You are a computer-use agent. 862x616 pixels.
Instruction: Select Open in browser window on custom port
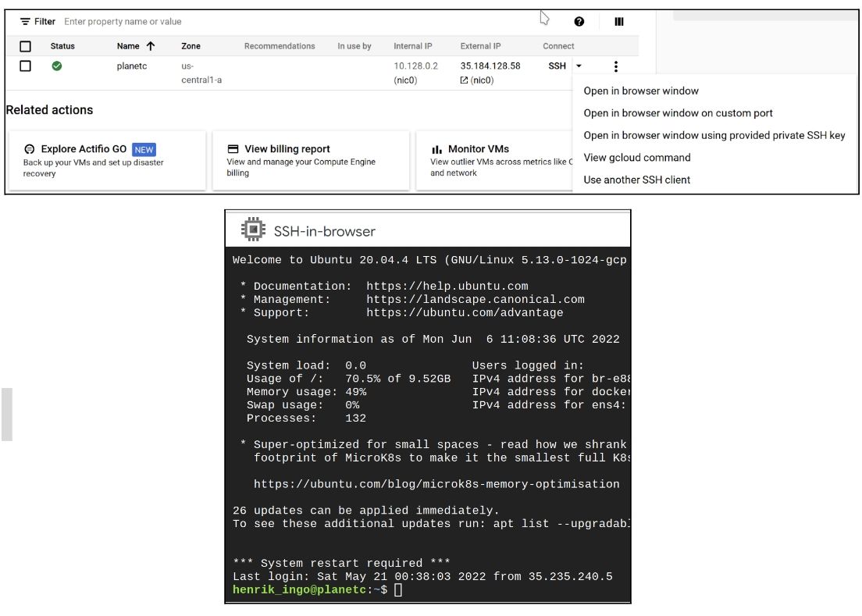pos(678,113)
